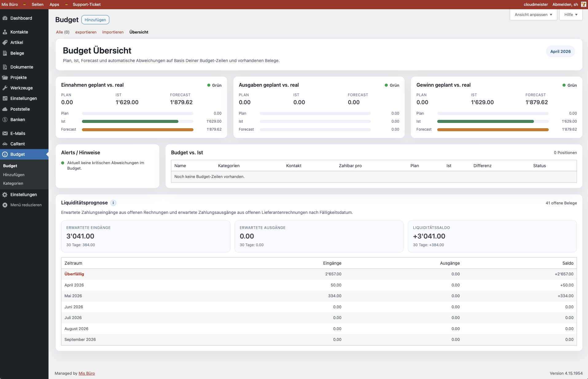Click the E-Mails envelope icon
The height and width of the screenshot is (379, 588).
pyautogui.click(x=5, y=133)
